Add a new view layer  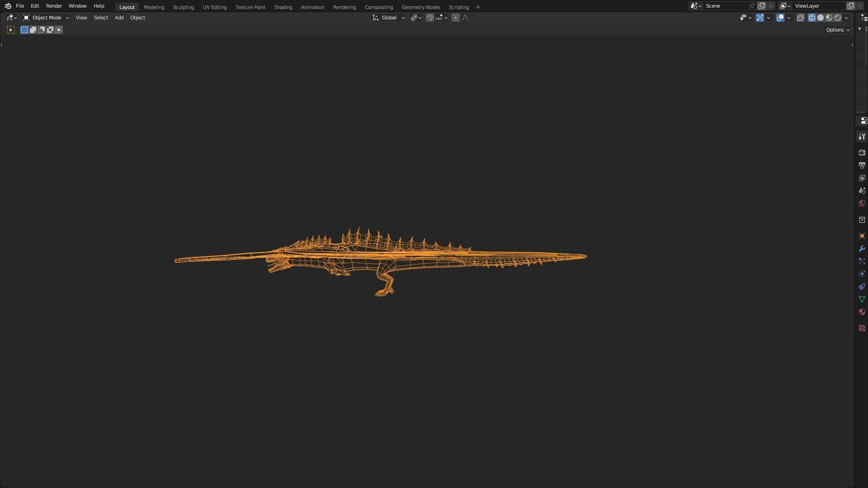851,6
